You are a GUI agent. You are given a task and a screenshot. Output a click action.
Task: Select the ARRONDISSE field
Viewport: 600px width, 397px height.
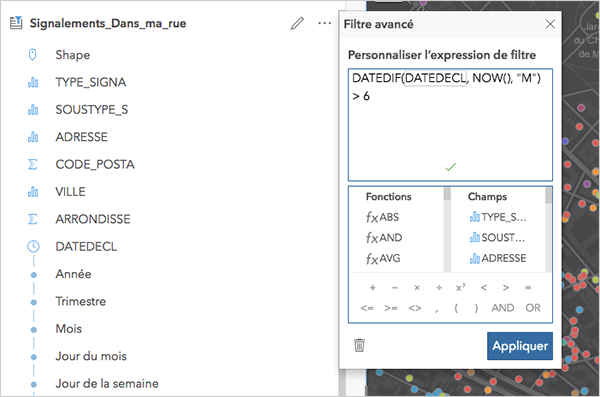coord(93,219)
